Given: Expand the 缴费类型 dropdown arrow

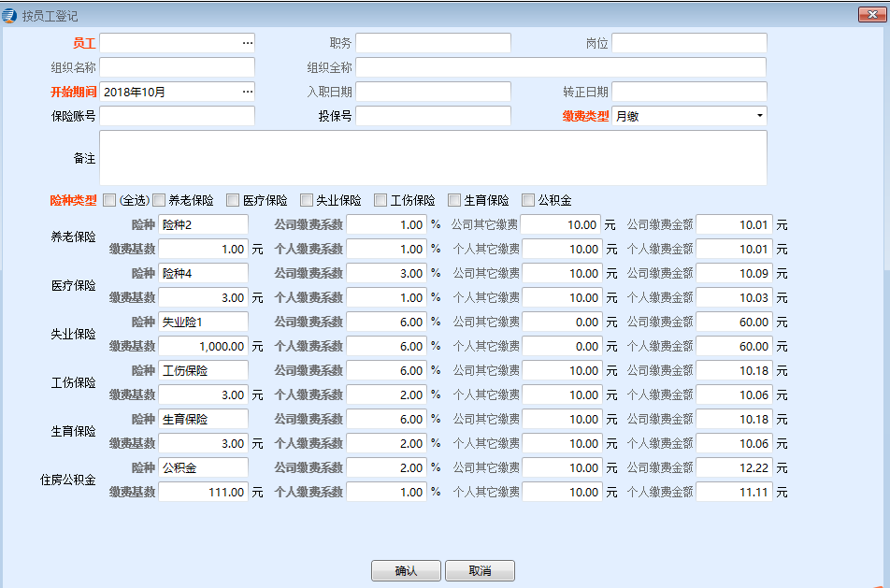Looking at the screenshot, I should 758,116.
